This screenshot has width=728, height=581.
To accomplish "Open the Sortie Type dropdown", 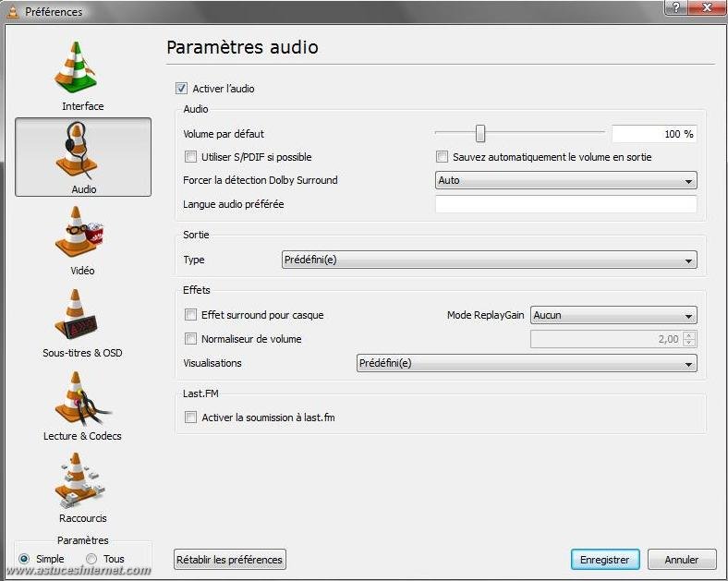I will click(490, 260).
